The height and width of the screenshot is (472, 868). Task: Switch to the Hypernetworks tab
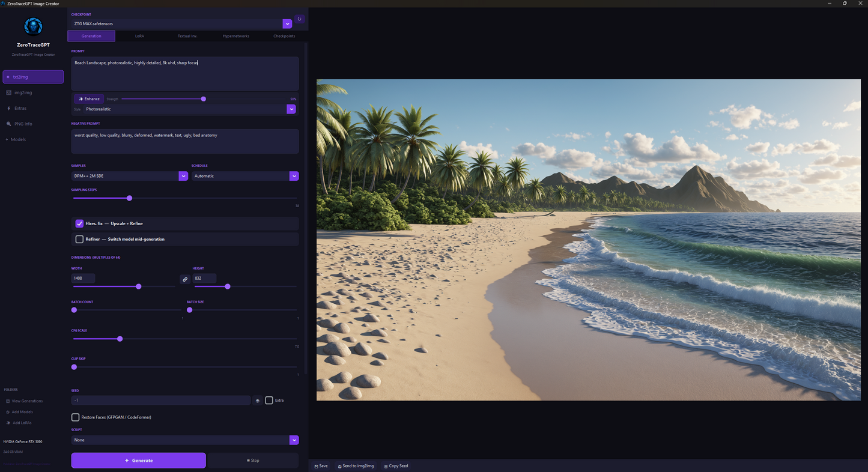coord(236,36)
